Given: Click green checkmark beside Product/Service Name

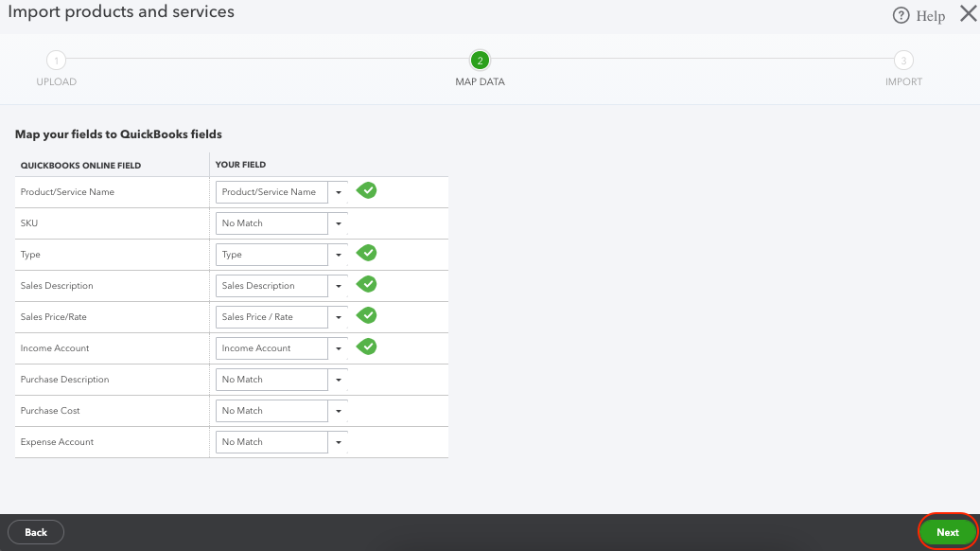Looking at the screenshot, I should point(367,190).
